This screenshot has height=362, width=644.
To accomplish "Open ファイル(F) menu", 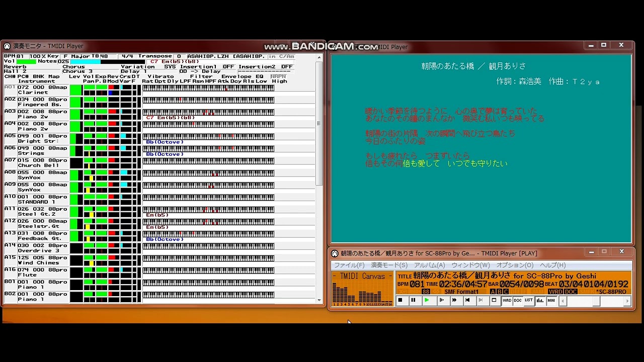I will click(349, 265).
